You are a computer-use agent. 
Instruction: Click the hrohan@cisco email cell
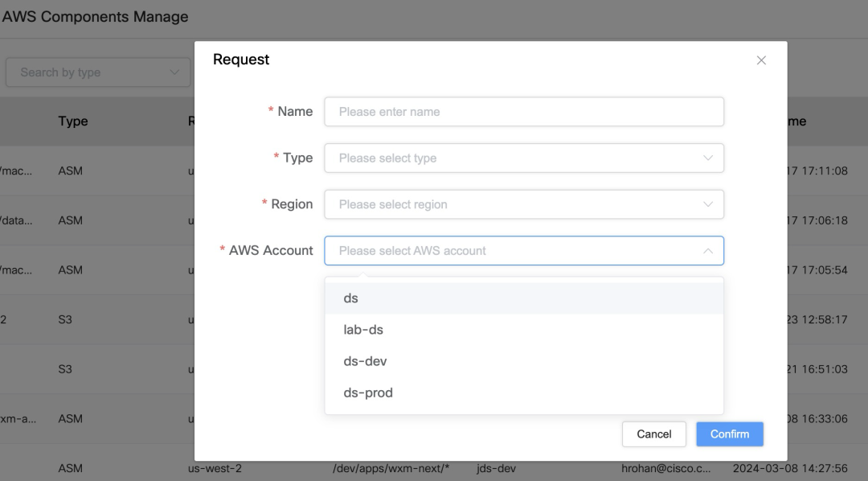[x=665, y=468]
